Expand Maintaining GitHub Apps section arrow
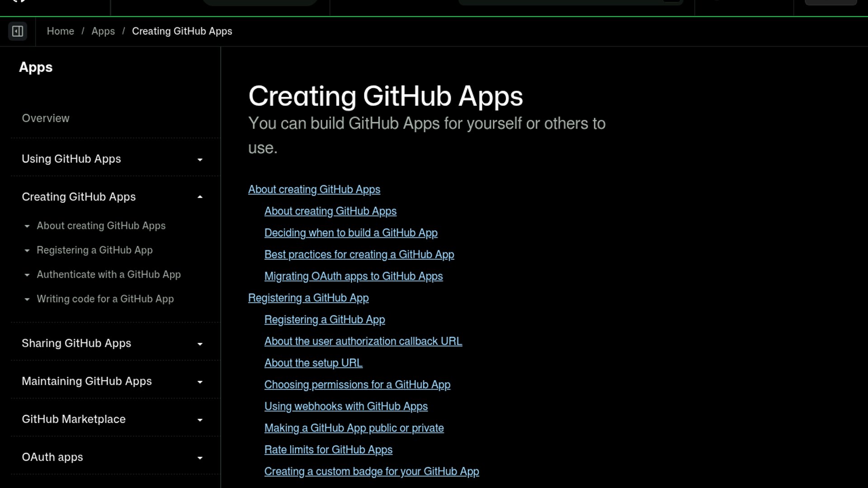Screen dimensions: 868x488 (200, 382)
